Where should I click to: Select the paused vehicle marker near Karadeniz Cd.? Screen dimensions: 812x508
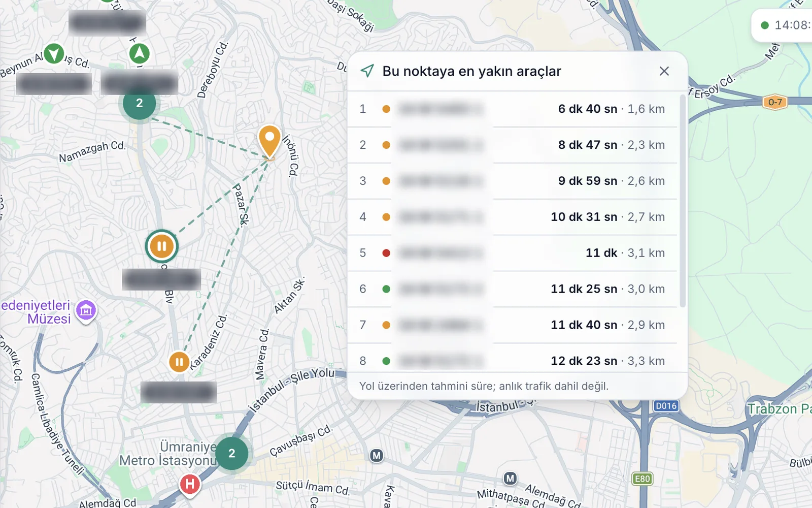point(179,362)
